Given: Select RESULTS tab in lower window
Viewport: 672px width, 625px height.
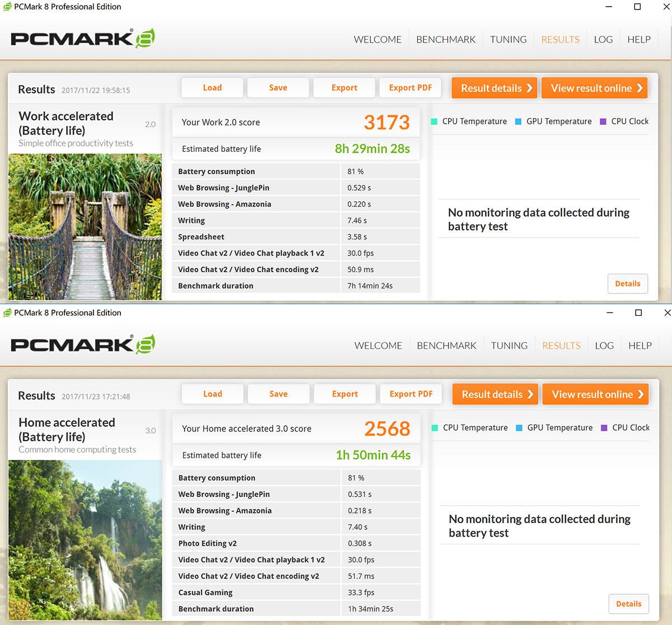Looking at the screenshot, I should tap(562, 346).
